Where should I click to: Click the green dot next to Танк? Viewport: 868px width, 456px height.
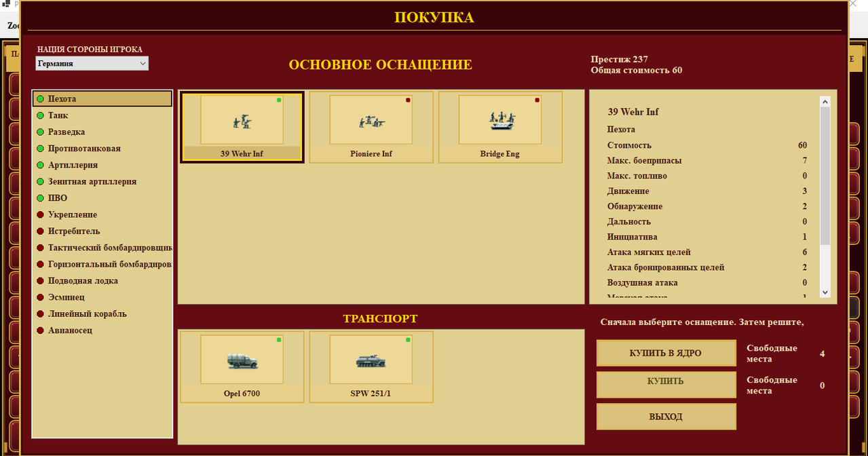click(x=40, y=115)
